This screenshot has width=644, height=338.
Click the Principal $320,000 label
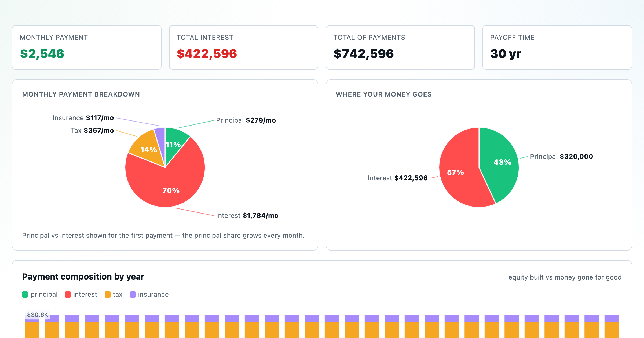point(561,157)
